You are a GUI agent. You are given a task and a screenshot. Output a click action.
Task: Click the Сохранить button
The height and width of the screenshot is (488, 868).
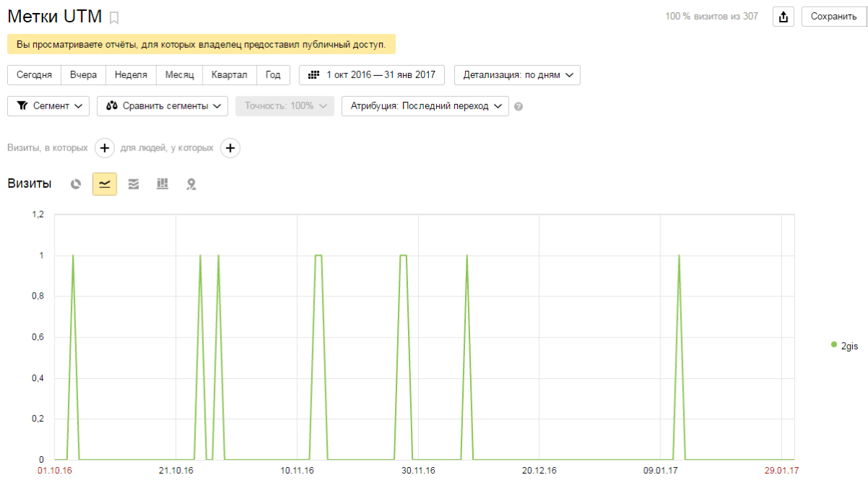pos(833,17)
